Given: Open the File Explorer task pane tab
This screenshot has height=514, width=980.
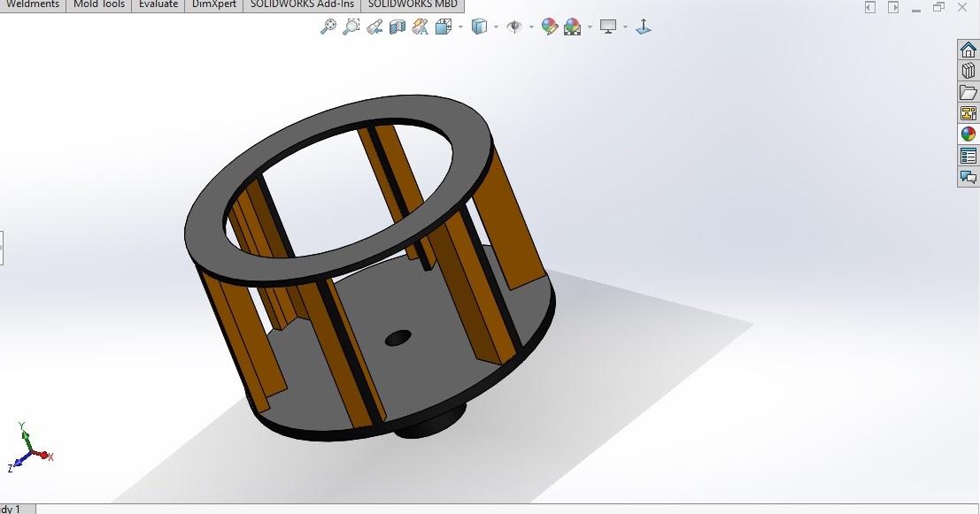Looking at the screenshot, I should pos(968,92).
